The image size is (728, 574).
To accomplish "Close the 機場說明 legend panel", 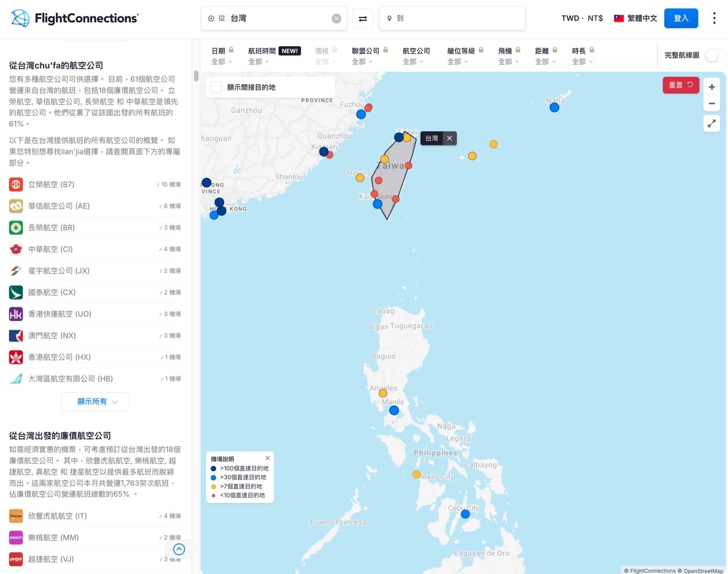I will pos(267,458).
